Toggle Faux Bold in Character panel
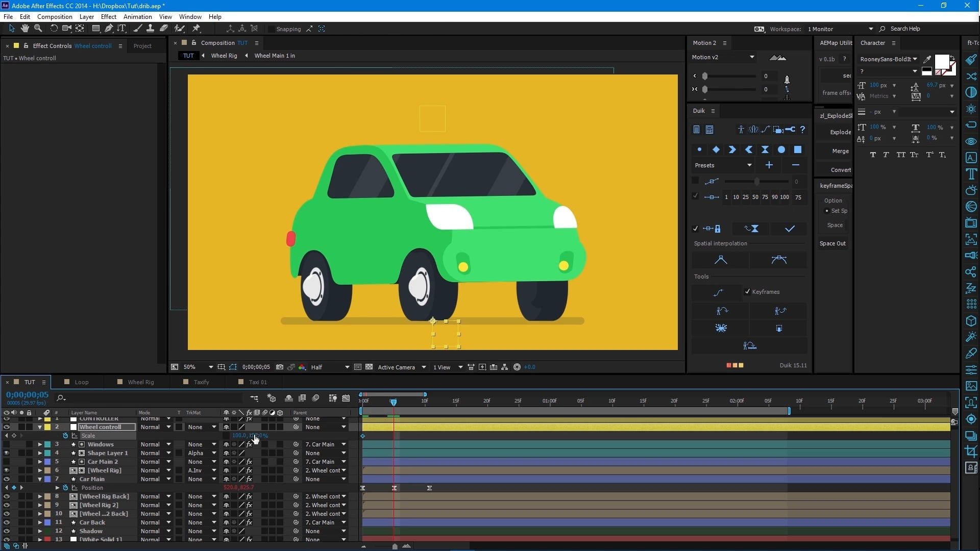980x551 pixels. [873, 155]
